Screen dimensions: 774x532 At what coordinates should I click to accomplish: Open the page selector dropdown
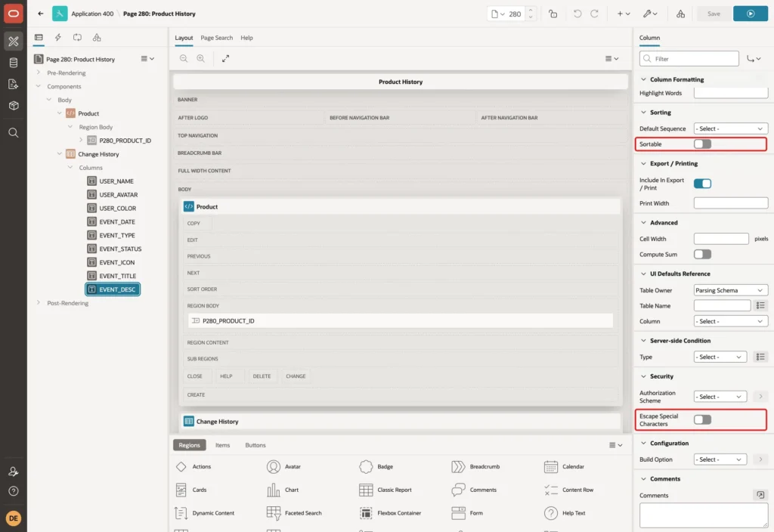pyautogui.click(x=497, y=14)
